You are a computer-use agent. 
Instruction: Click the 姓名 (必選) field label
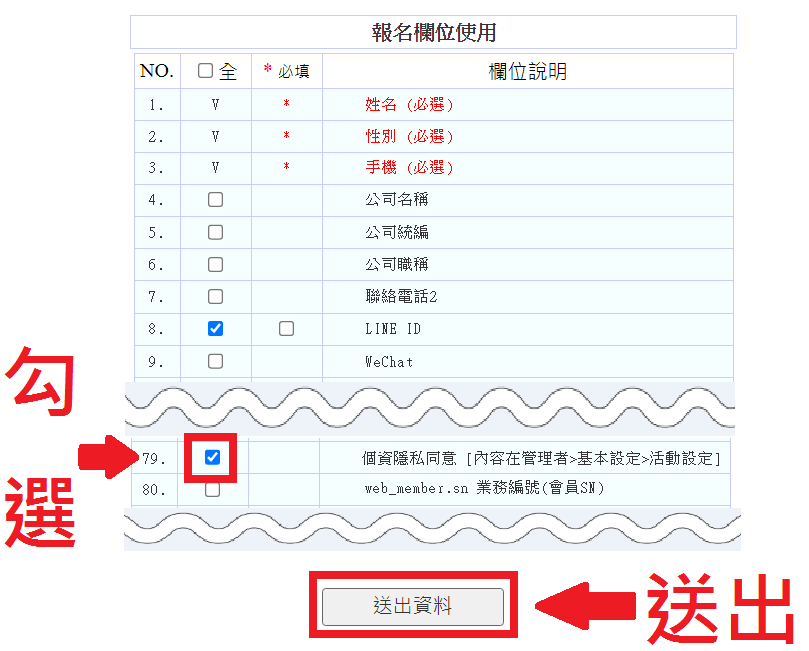[410, 105]
